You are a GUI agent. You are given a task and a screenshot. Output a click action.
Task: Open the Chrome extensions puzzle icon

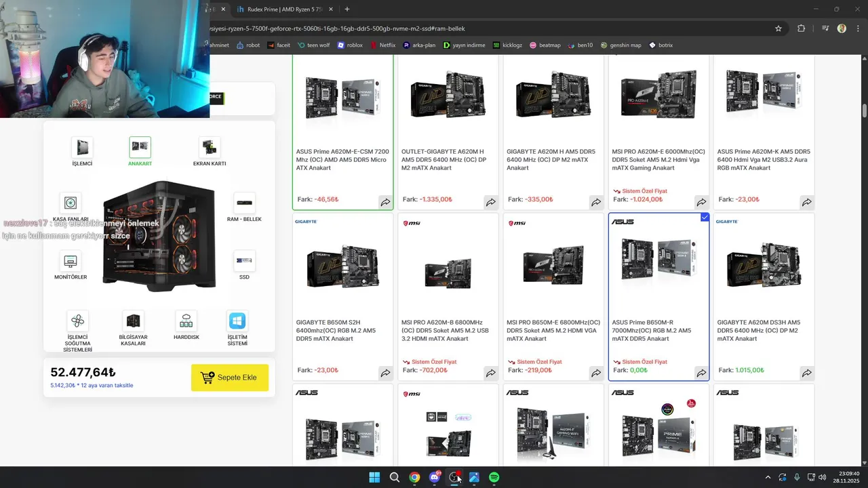point(802,28)
